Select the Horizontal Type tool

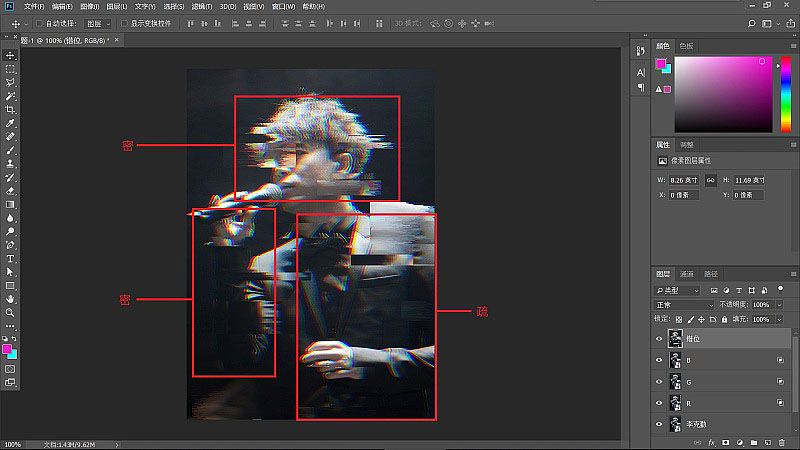[10, 259]
